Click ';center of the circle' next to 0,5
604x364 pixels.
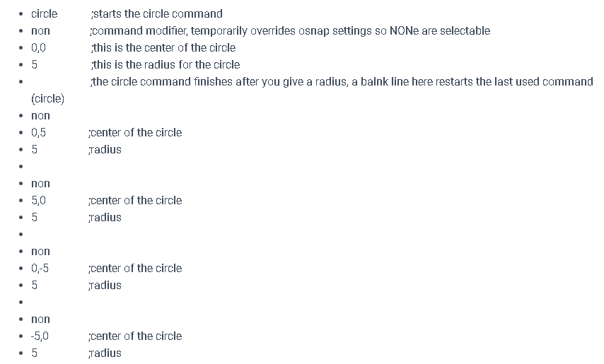(135, 133)
